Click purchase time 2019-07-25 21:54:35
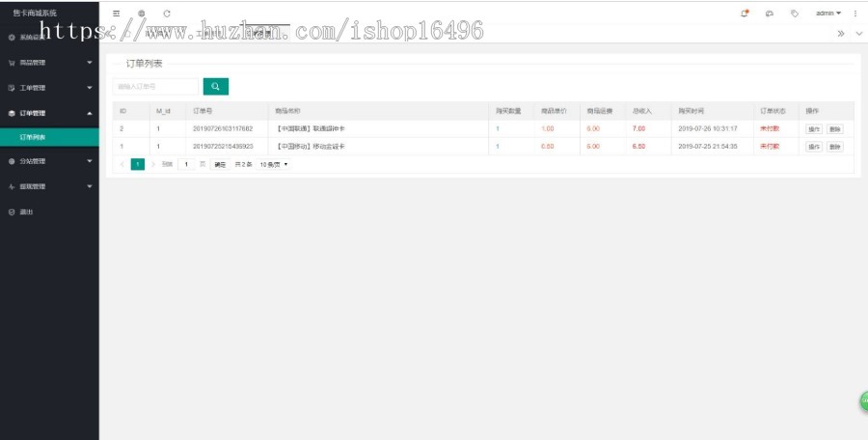Image resolution: width=868 pixels, height=440 pixels. 708,147
